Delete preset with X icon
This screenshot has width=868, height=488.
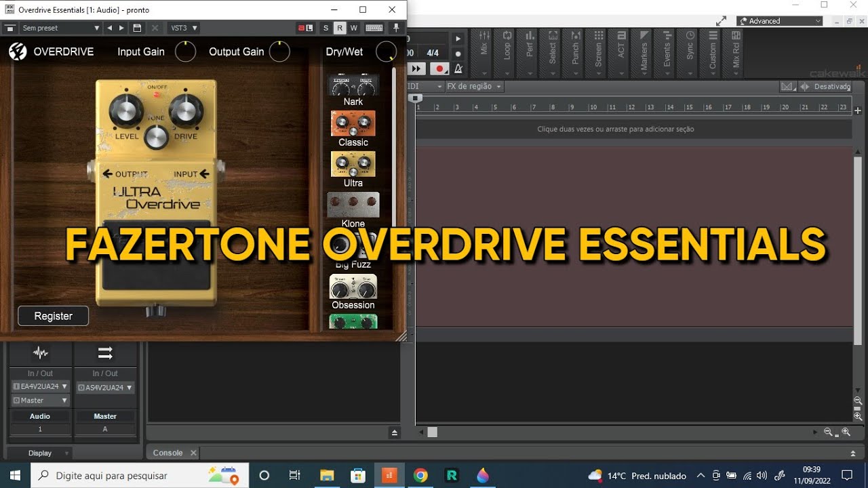point(155,28)
